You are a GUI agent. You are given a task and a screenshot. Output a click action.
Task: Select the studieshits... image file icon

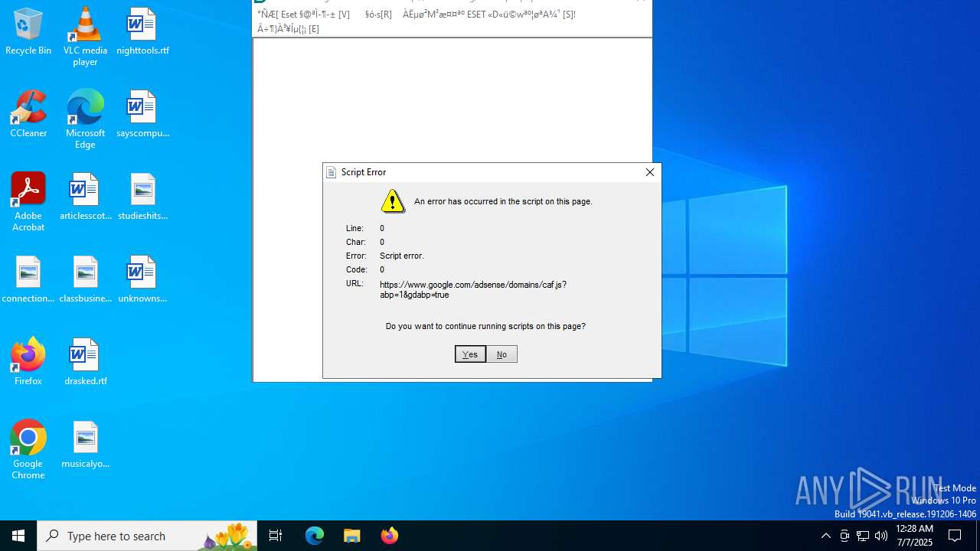click(x=142, y=197)
